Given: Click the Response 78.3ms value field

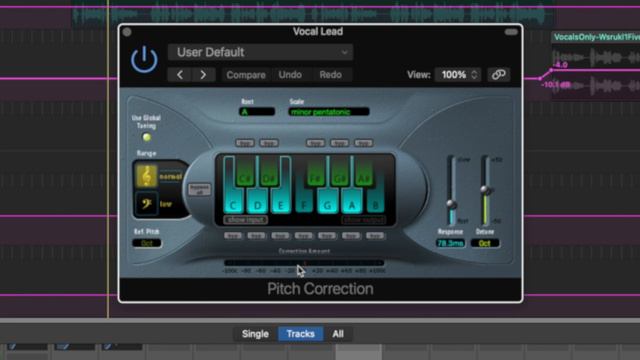Looking at the screenshot, I should (x=450, y=243).
